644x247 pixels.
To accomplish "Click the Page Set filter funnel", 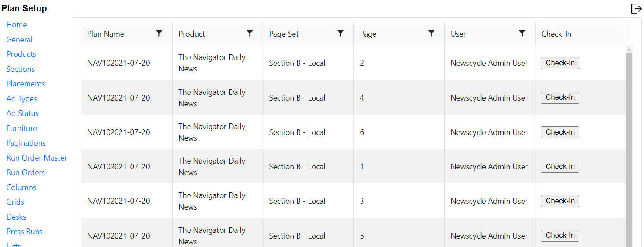I will pyautogui.click(x=340, y=34).
